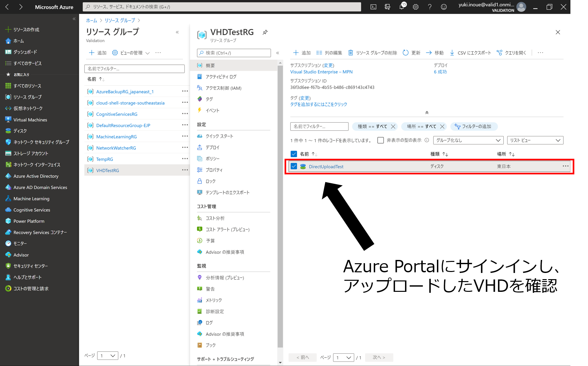This screenshot has width=588, height=366.
Task: Focus the 検索 (Ctrl+/) menu search box
Action: [234, 53]
